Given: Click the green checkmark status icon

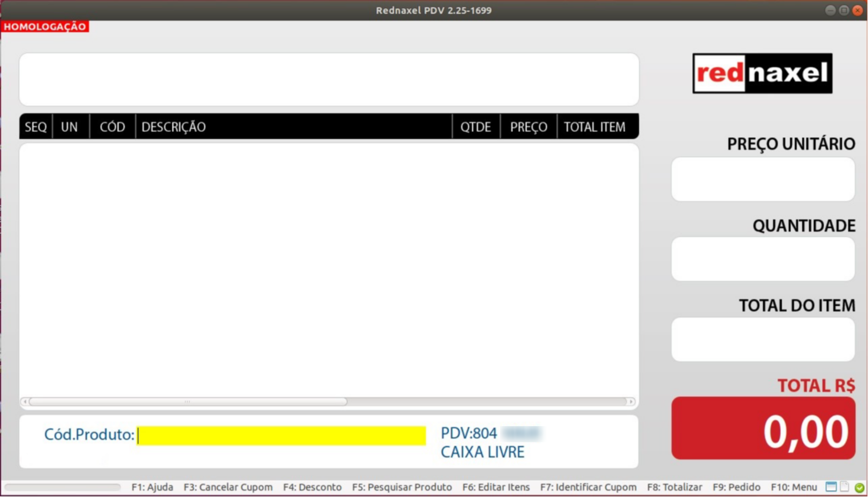Looking at the screenshot, I should pyautogui.click(x=858, y=487).
